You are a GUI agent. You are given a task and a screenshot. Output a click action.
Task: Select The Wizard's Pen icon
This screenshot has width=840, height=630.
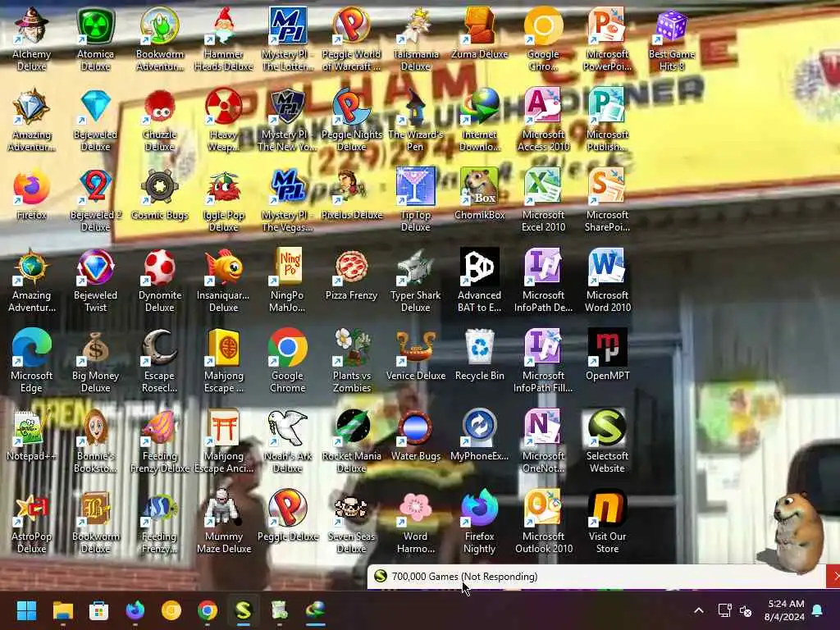(416, 120)
